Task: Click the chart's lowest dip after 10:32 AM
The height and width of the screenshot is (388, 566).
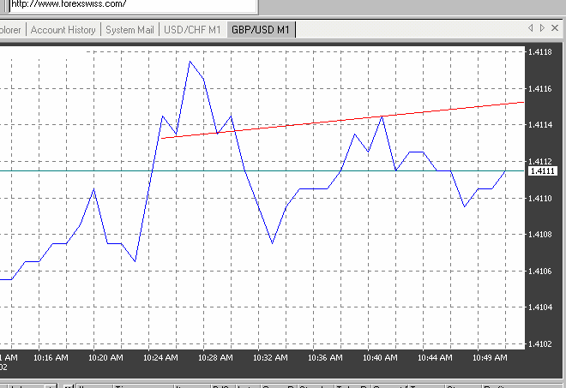Action: [x=272, y=243]
